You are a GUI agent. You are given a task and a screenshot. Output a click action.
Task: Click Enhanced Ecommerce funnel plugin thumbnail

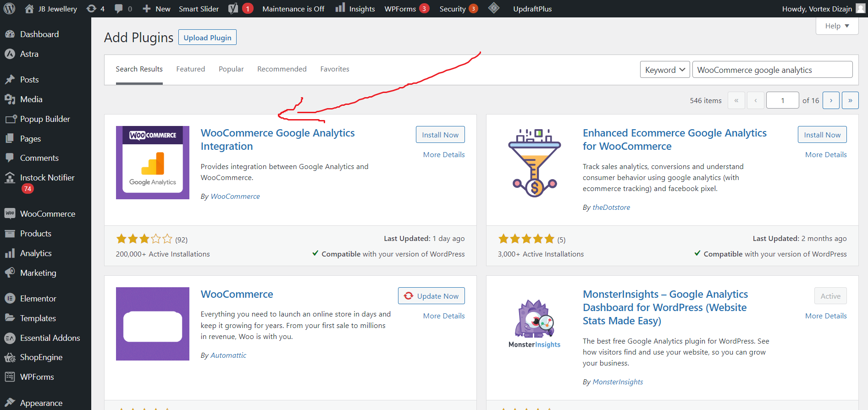point(535,163)
